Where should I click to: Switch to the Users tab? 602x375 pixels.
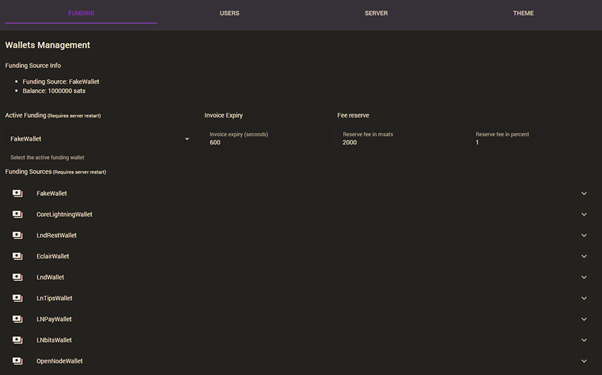229,13
